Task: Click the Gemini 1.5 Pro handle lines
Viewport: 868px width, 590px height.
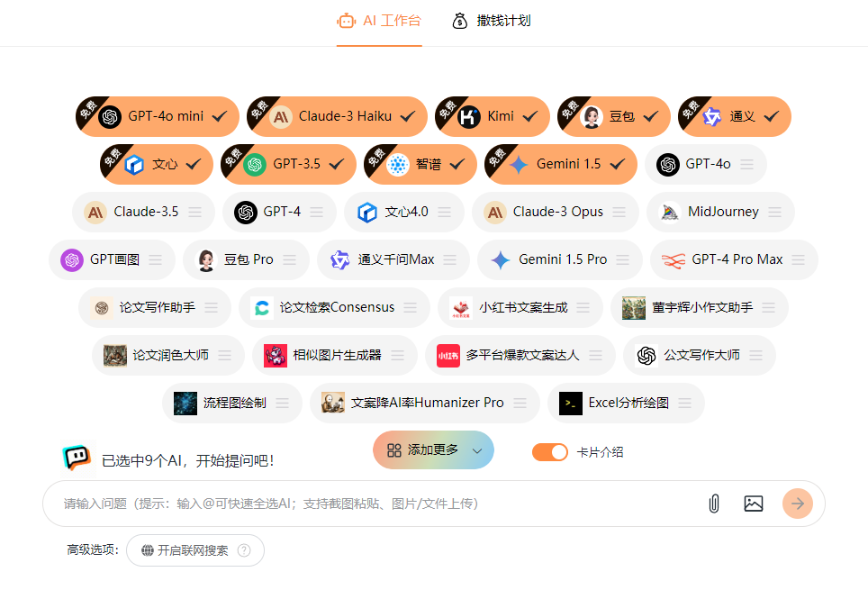Action: click(623, 259)
